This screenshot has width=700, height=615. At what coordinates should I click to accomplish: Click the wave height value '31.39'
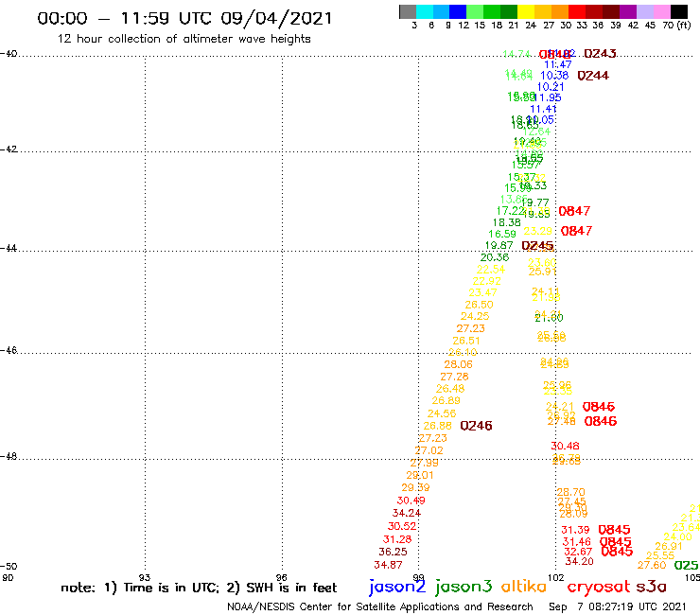coord(575,530)
